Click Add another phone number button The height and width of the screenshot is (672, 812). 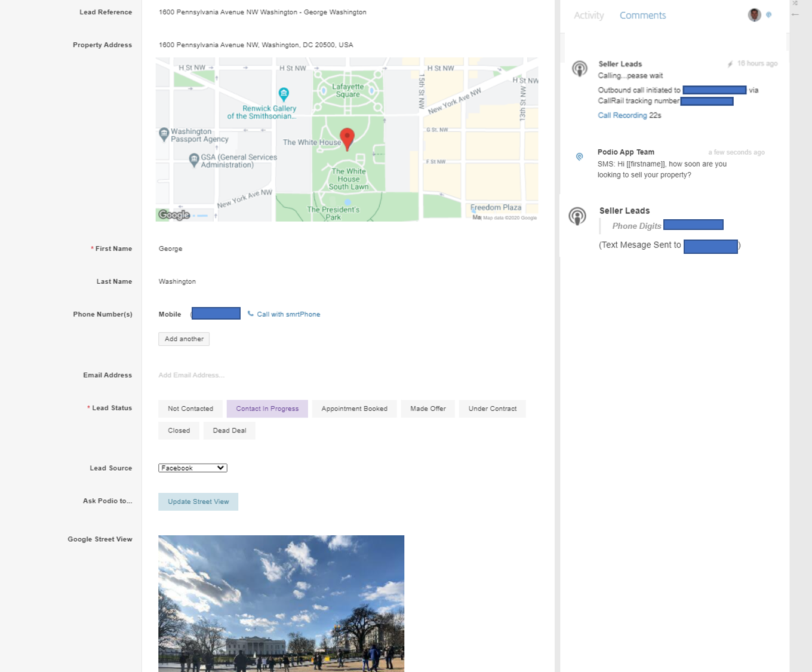(x=184, y=339)
